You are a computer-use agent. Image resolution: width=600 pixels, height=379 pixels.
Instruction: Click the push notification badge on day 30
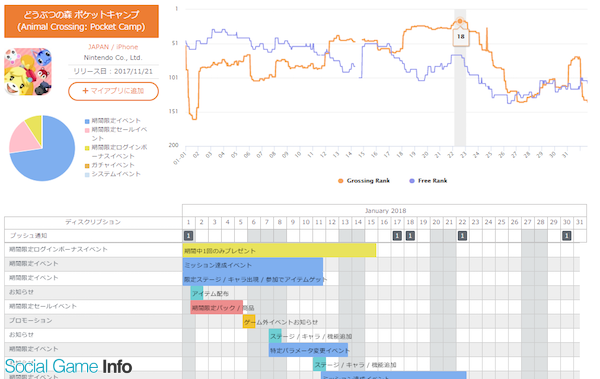pyautogui.click(x=567, y=235)
